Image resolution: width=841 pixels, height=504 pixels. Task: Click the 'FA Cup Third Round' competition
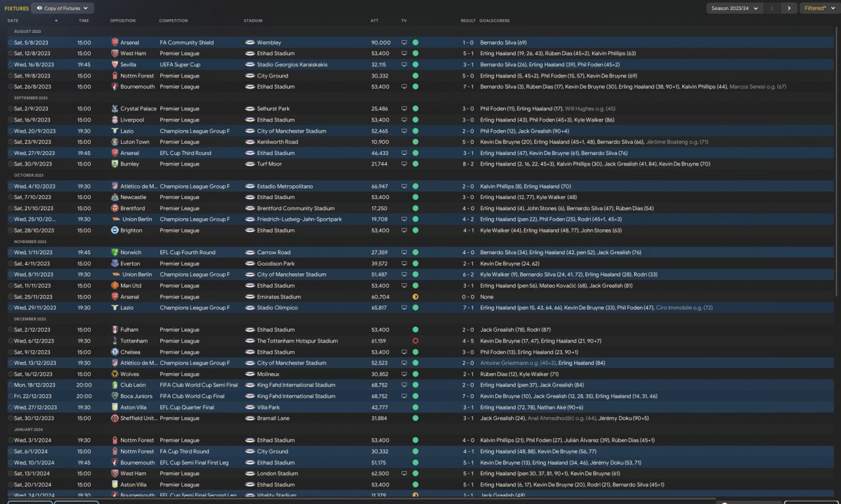[184, 451]
